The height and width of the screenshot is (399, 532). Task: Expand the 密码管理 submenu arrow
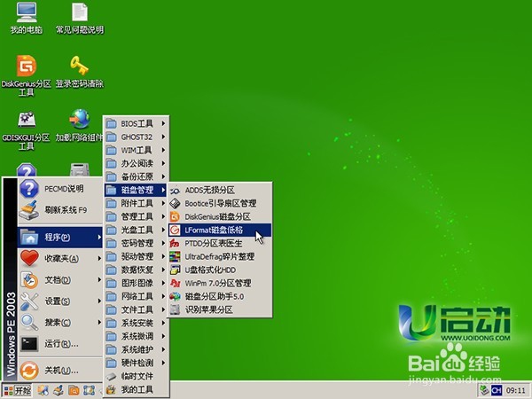point(163,243)
